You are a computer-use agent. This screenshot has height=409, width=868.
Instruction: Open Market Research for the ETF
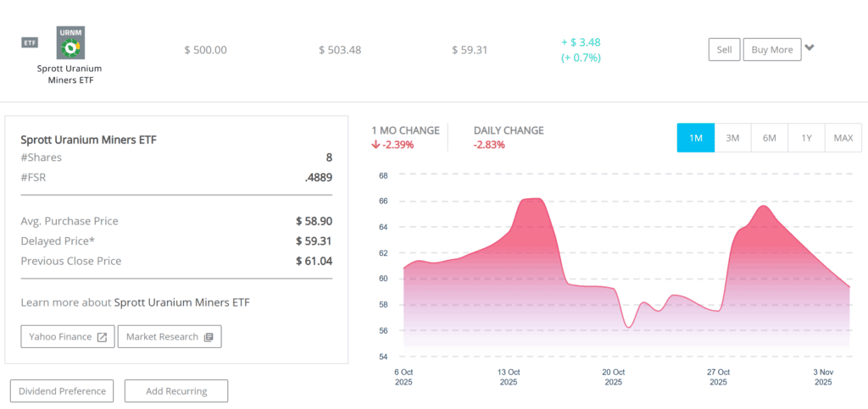coord(170,337)
